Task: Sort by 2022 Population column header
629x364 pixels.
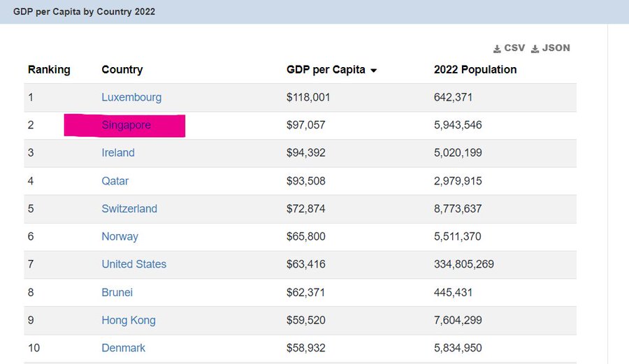Action: pyautogui.click(x=475, y=70)
